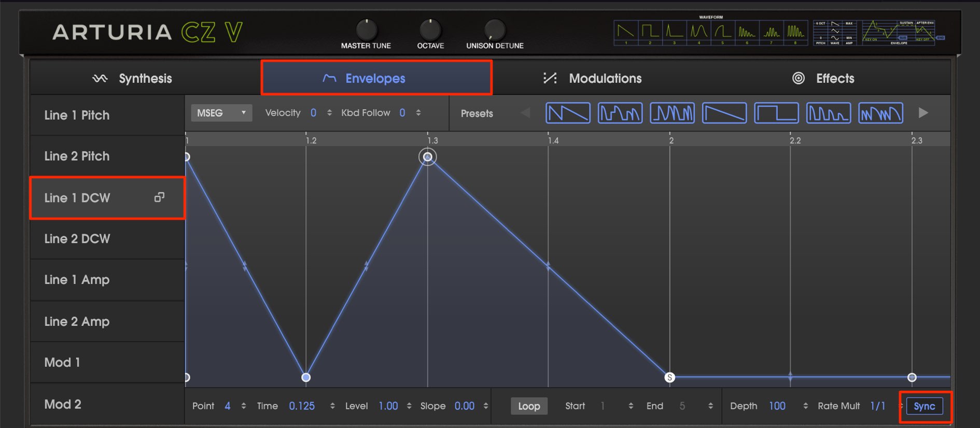Click the Time value stepper arrows
The image size is (980, 428).
(x=332, y=406)
